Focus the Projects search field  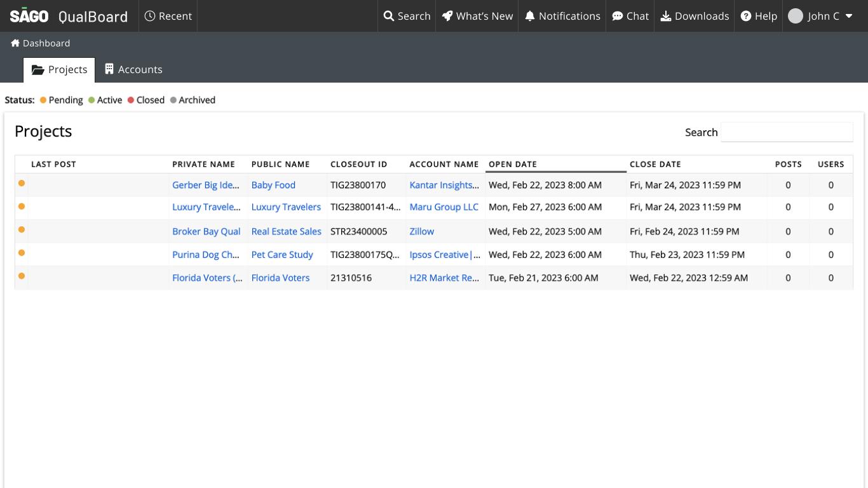tap(787, 132)
